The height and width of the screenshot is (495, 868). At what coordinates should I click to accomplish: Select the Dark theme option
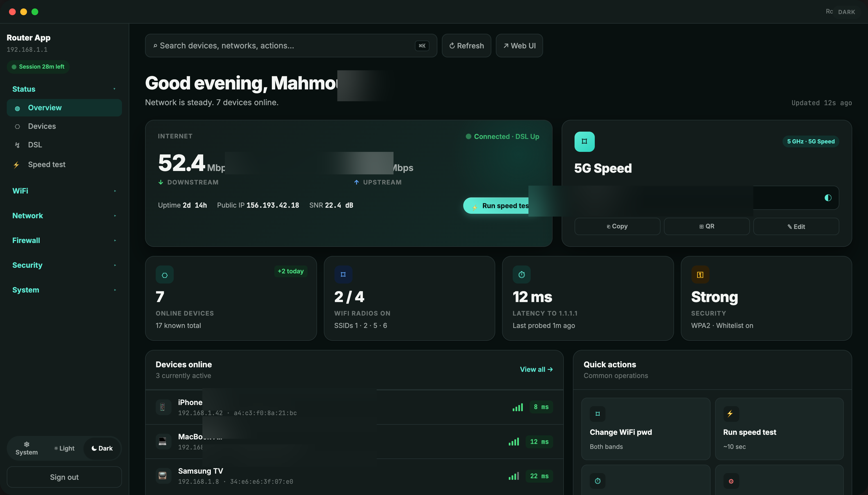[x=102, y=448]
